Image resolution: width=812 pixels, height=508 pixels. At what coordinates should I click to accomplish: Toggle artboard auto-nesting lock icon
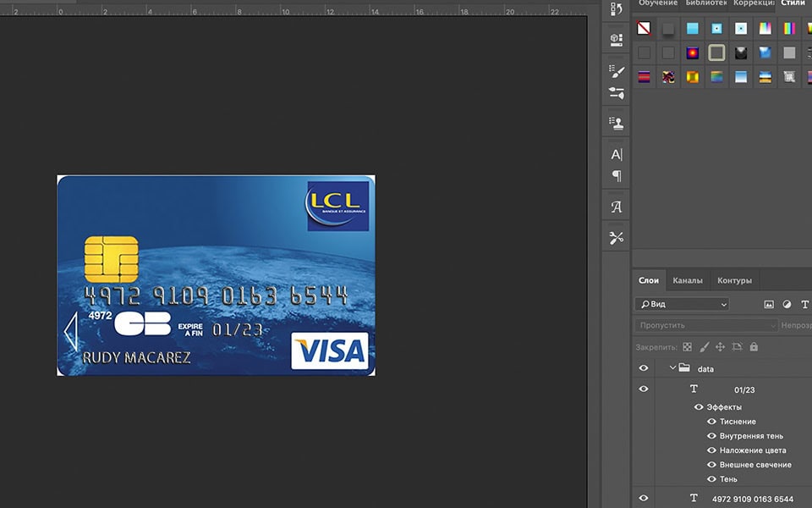point(737,346)
